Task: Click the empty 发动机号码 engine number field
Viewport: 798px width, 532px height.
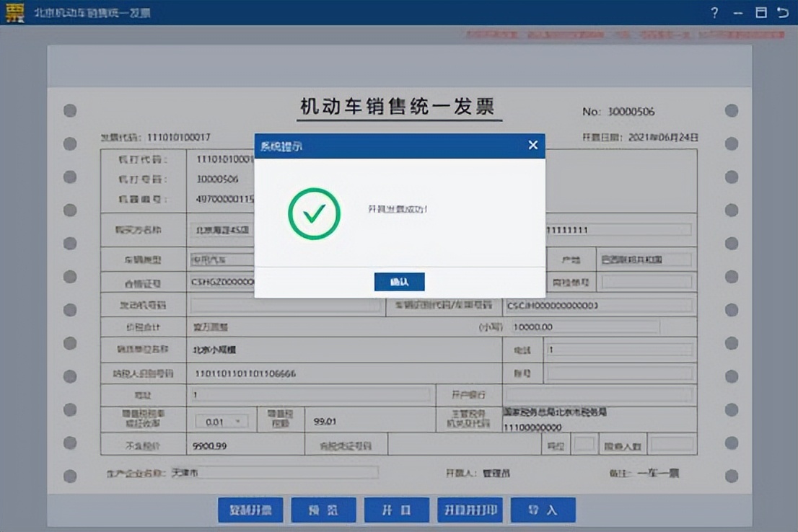Action: point(285,305)
